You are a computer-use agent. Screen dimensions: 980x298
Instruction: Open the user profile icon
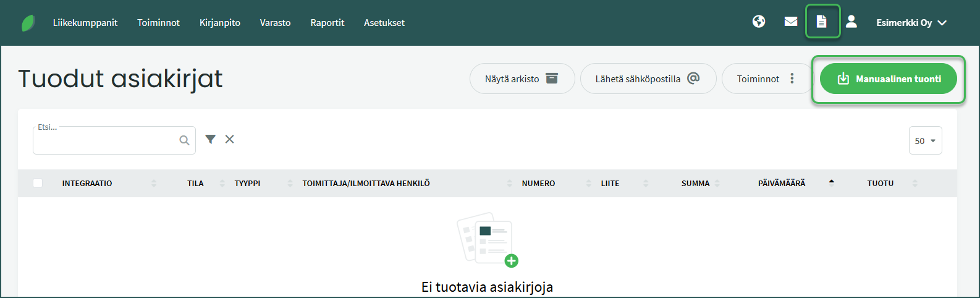pyautogui.click(x=851, y=22)
